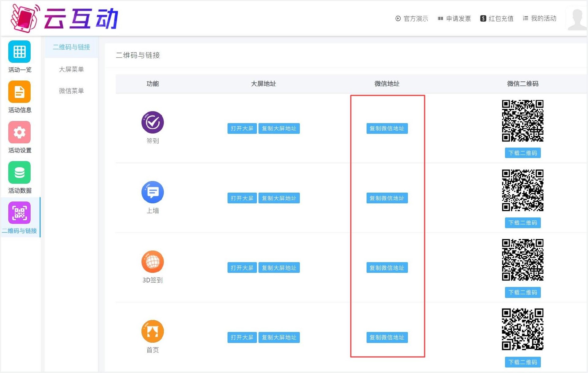Switch to the 微信菜单 submenu
588x373 pixels.
[71, 91]
